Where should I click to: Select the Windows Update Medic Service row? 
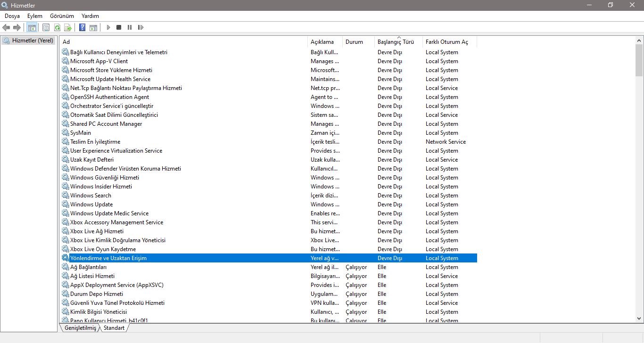269,213
